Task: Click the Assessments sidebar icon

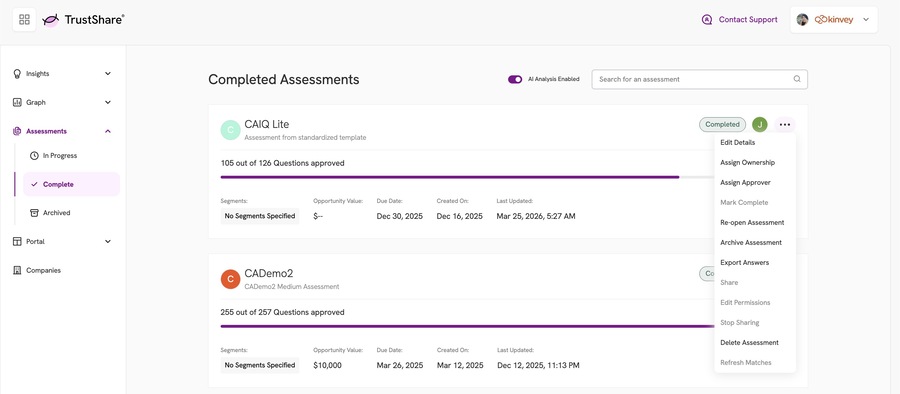Action: (x=17, y=131)
